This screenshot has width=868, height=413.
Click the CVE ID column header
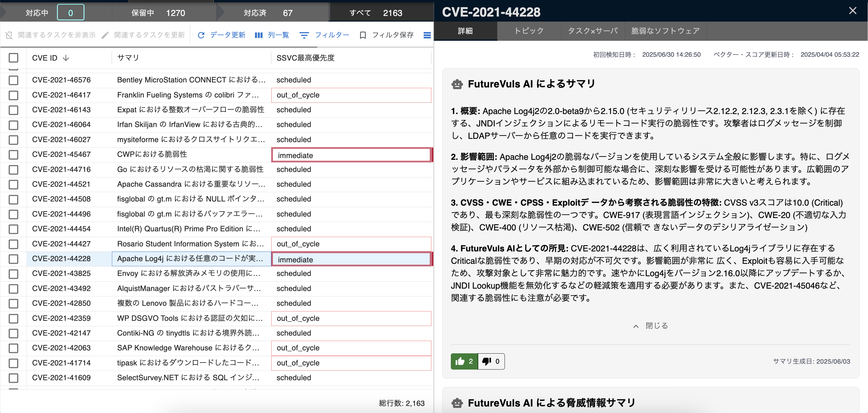click(69, 58)
